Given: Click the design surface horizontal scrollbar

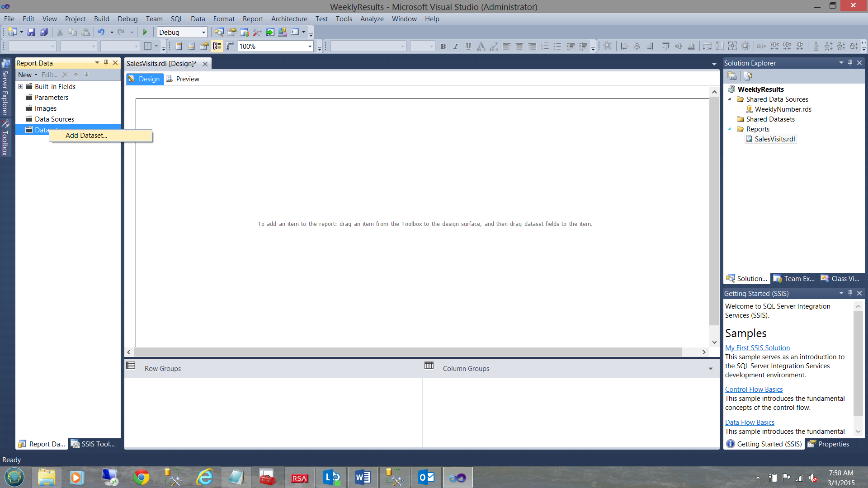Looking at the screenshot, I should point(407,352).
